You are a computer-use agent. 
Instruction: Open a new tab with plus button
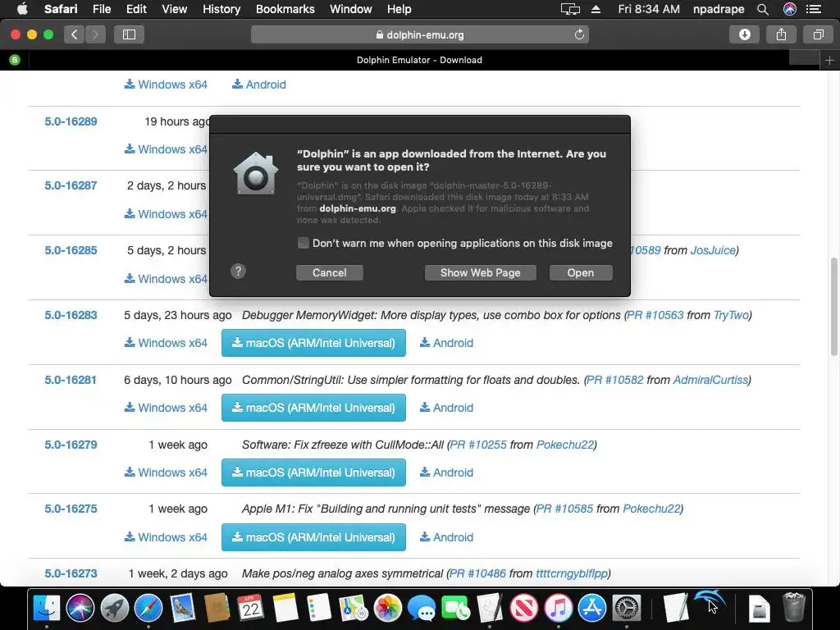829,60
